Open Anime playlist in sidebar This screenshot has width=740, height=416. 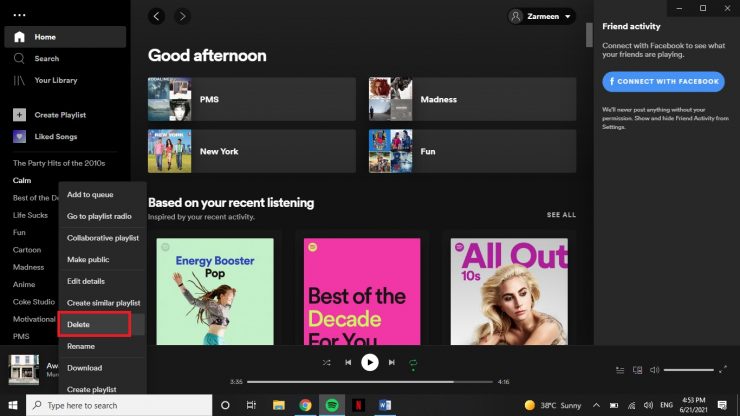click(24, 284)
